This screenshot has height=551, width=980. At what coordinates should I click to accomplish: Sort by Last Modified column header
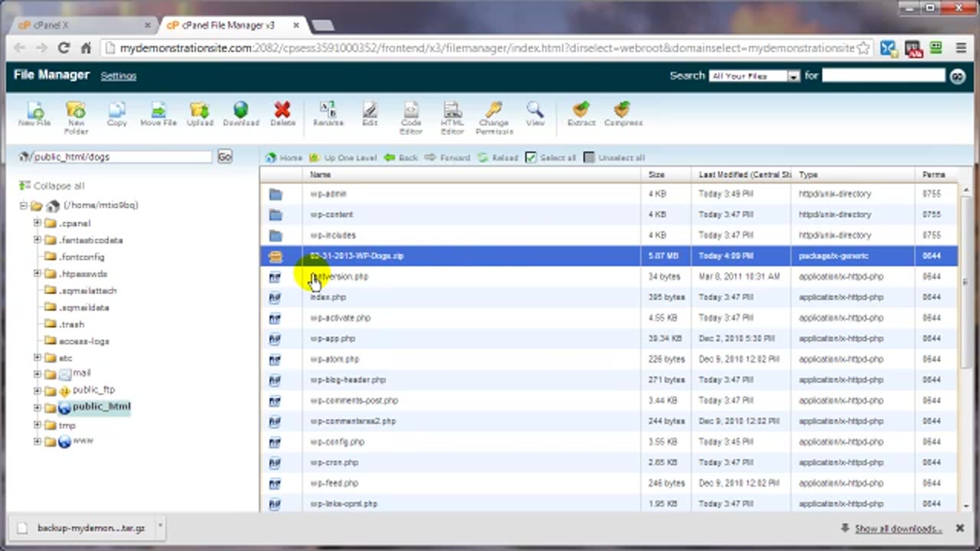pyautogui.click(x=741, y=175)
